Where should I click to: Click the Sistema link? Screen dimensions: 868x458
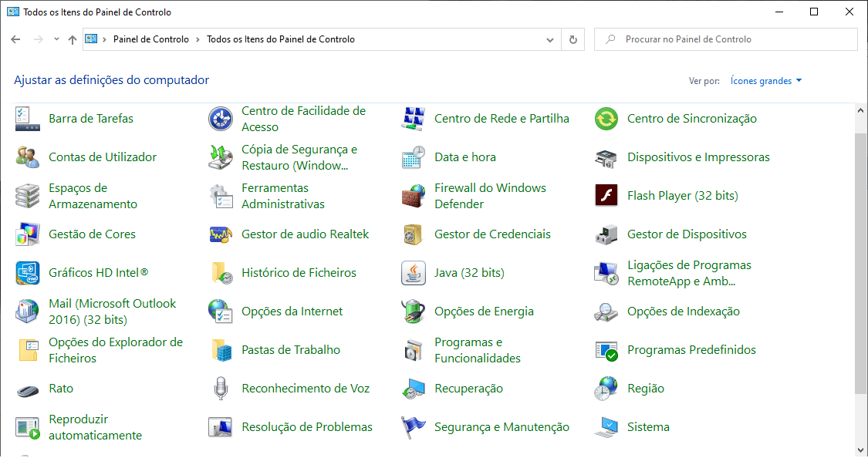648,427
